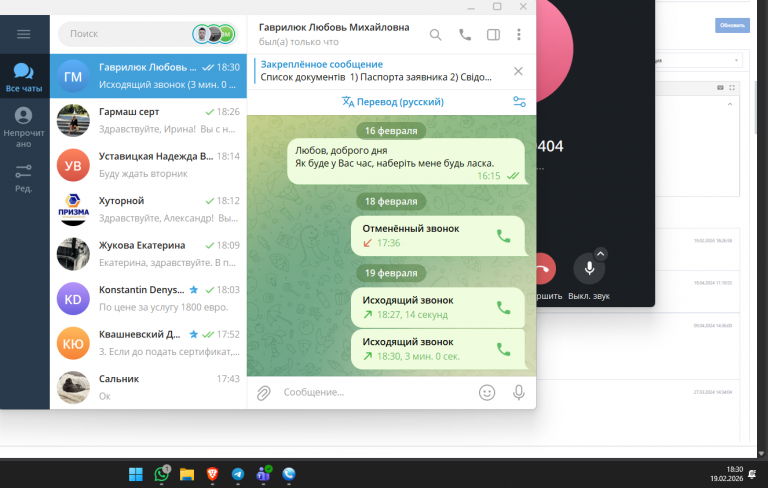Click the Призма avatar of Хуторной
The width and height of the screenshot is (768, 488).
(x=73, y=210)
